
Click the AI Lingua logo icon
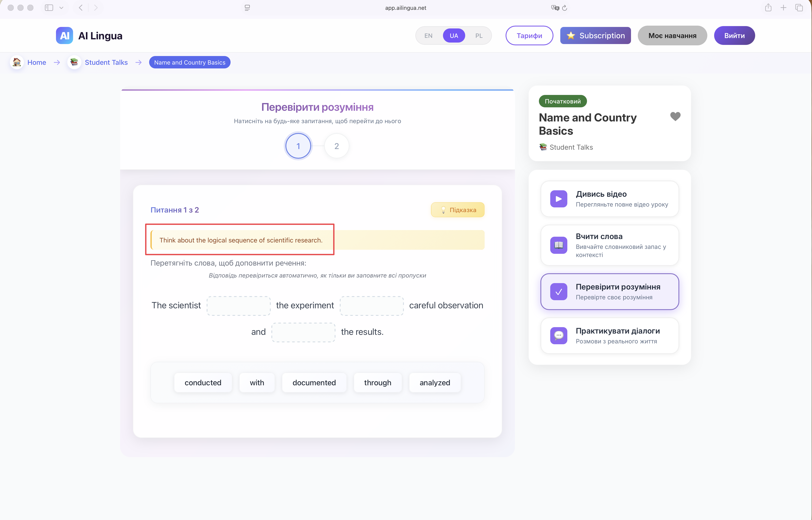pyautogui.click(x=65, y=35)
